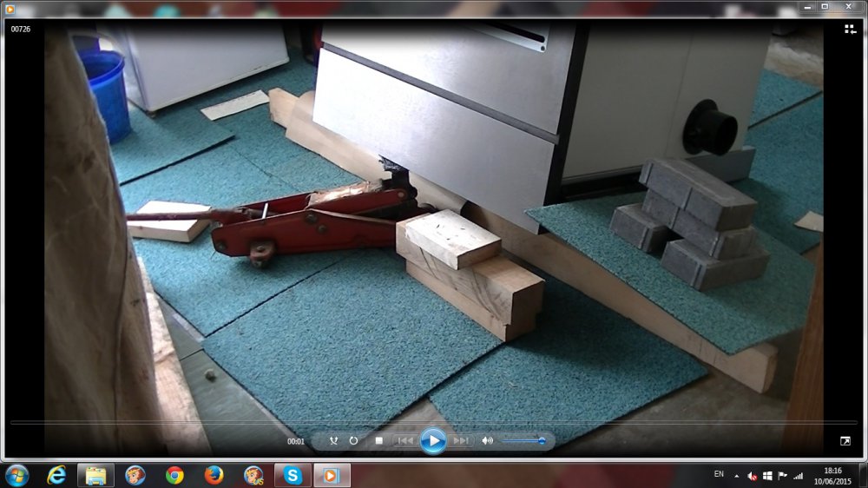Image resolution: width=868 pixels, height=488 pixels.
Task: Launch Internet Explorer from taskbar
Action: click(x=56, y=475)
